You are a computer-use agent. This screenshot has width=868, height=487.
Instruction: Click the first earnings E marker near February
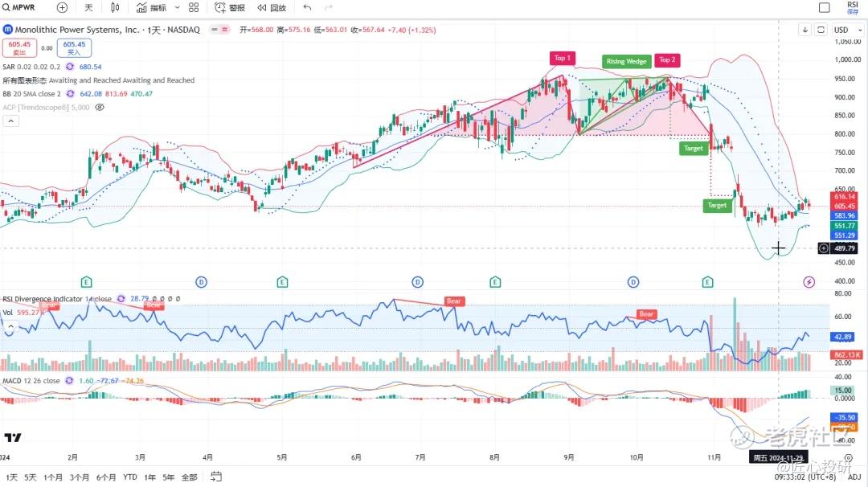tap(86, 282)
